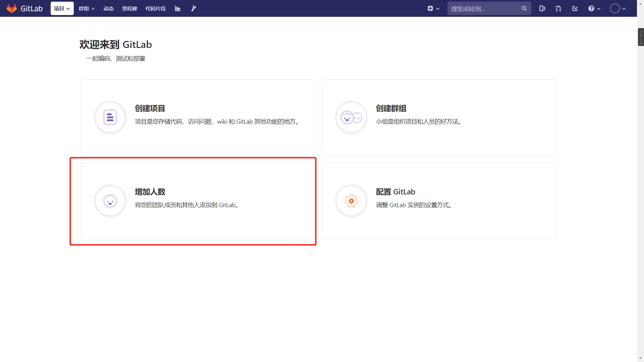This screenshot has width=644, height=362.
Task: Click the 创建项目 document icon
Action: (110, 117)
